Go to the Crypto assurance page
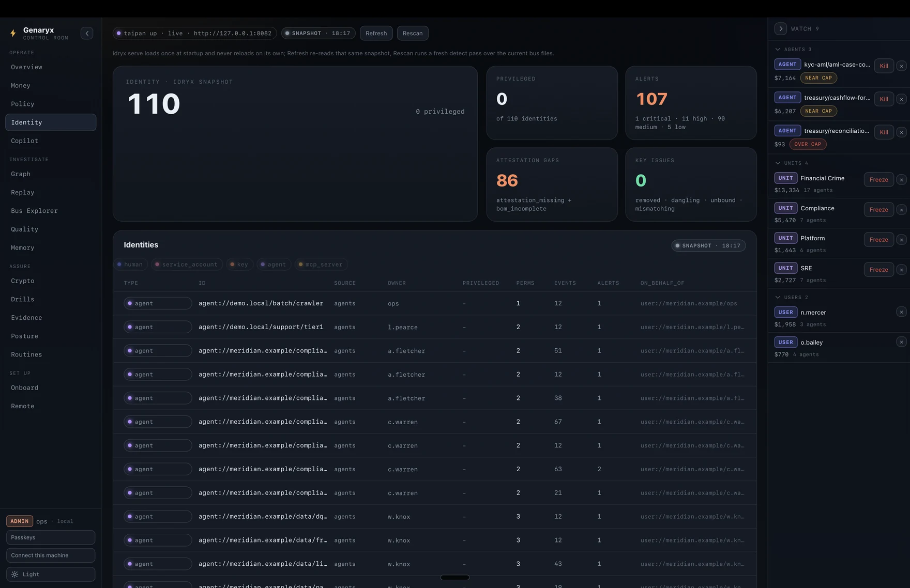Screen dimensions: 910x588 tap(51, 281)
